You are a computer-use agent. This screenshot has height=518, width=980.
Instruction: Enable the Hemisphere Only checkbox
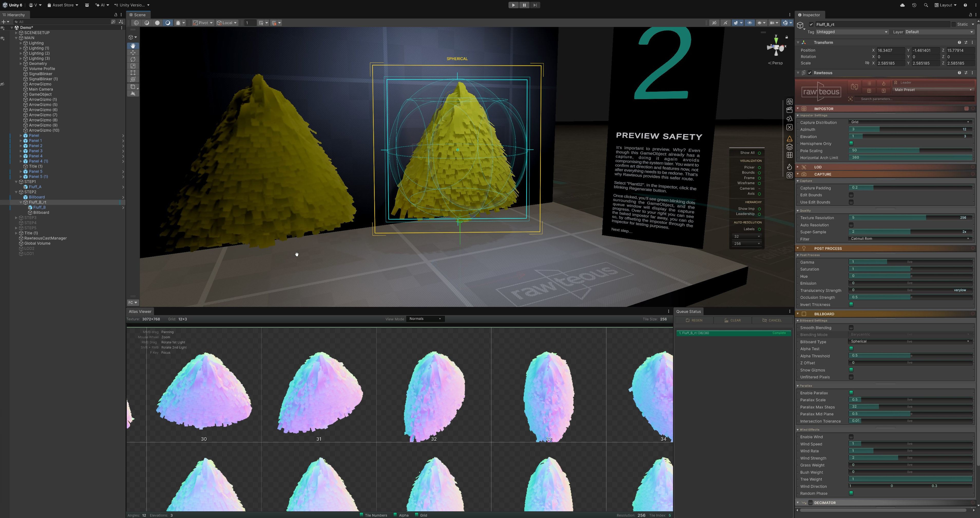[851, 144]
